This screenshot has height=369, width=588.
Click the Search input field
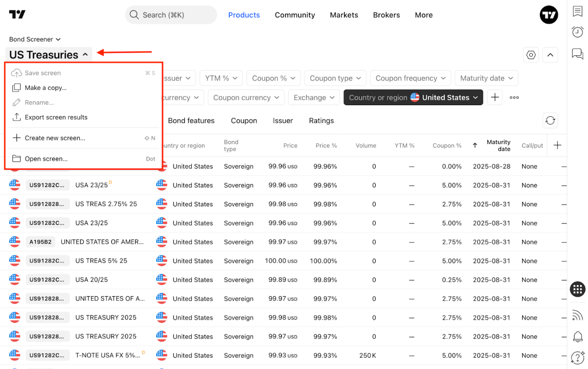coord(171,15)
